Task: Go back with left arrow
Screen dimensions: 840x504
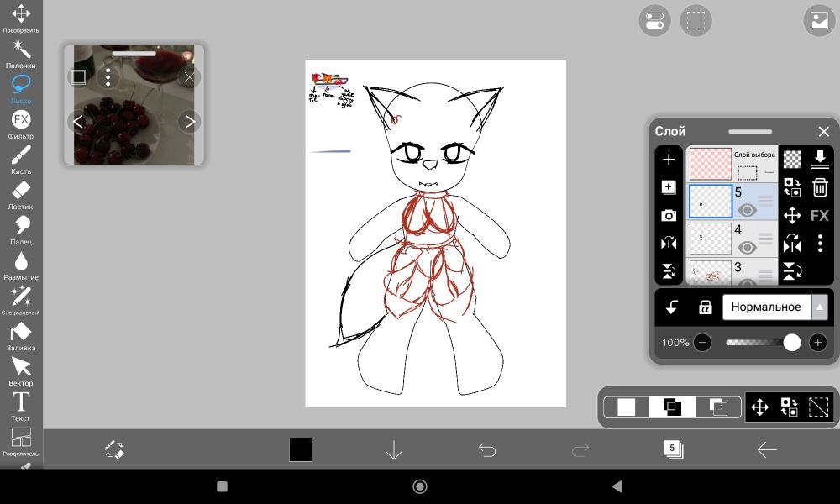Action: (x=767, y=450)
